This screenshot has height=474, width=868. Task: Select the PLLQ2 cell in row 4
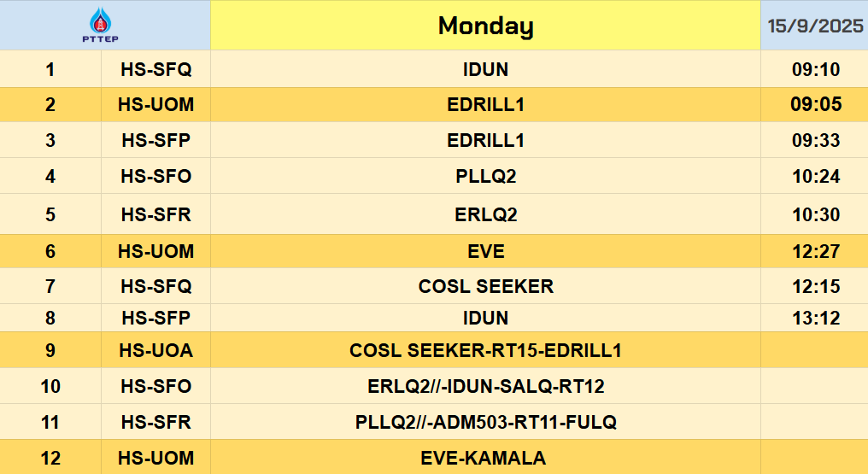485,177
